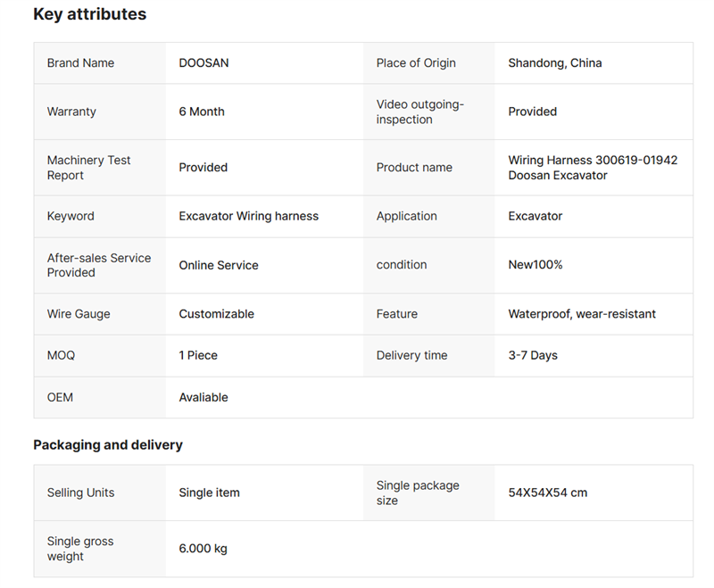Image resolution: width=714 pixels, height=588 pixels.
Task: Click the DOOSAN brand name value
Action: click(x=203, y=63)
